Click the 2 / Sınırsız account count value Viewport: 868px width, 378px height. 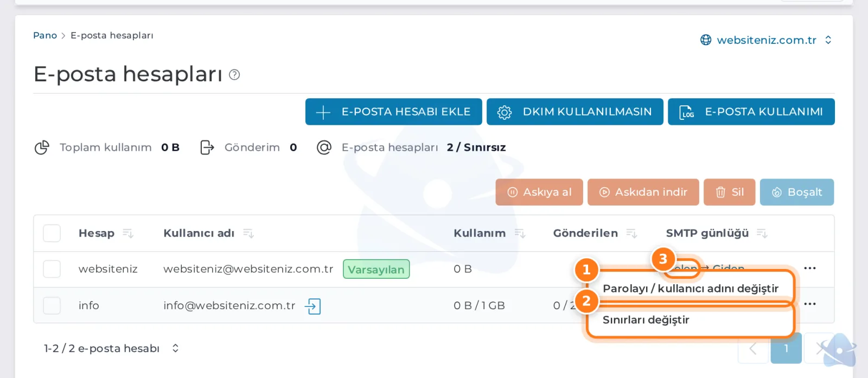[x=476, y=148]
